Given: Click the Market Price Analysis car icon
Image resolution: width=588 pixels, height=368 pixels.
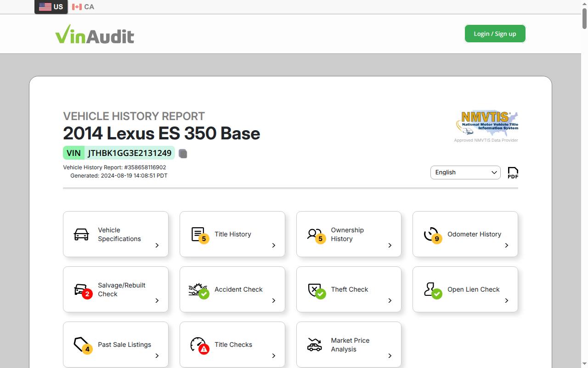Looking at the screenshot, I should point(315,345).
